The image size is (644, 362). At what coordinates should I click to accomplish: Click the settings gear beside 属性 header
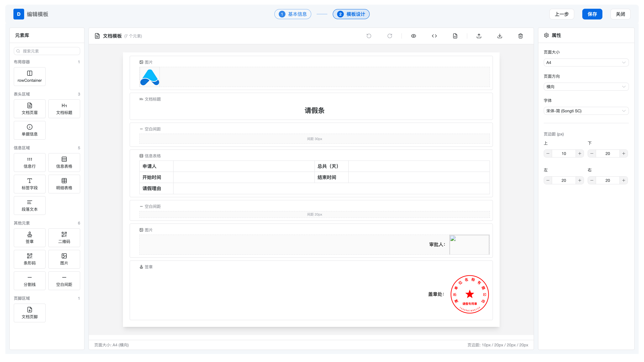[x=546, y=35]
